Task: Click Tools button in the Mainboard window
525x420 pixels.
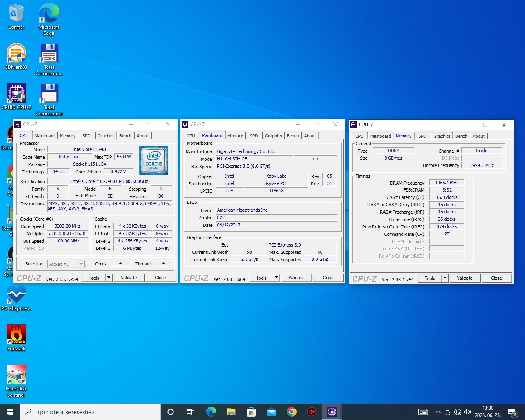Action: click(261, 278)
